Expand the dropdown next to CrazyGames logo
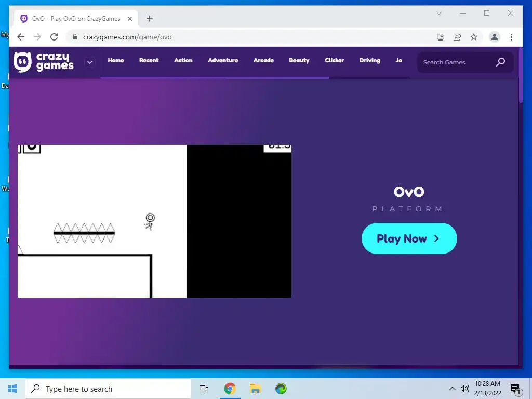Viewport: 532px width, 399px height. click(90, 62)
